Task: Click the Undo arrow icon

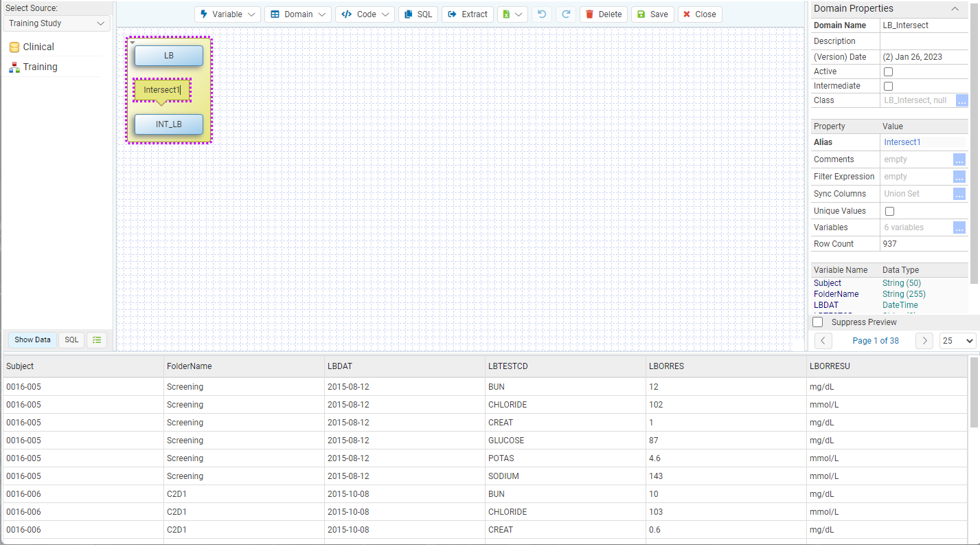Action: click(x=542, y=14)
